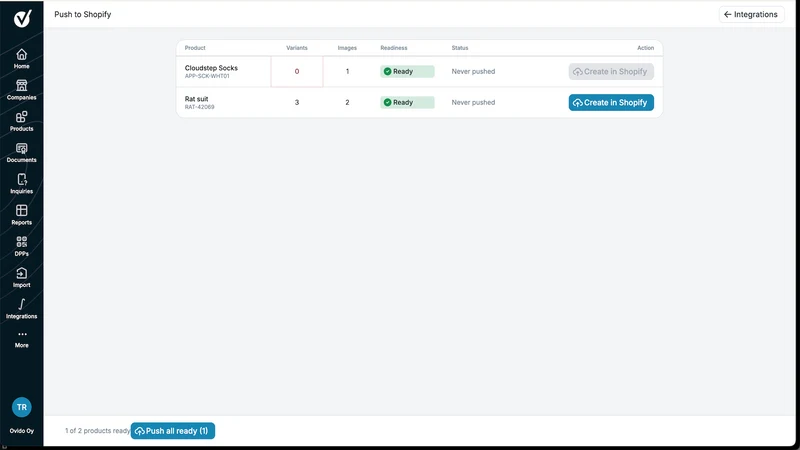
Task: Show More sidebar options
Action: 21,339
